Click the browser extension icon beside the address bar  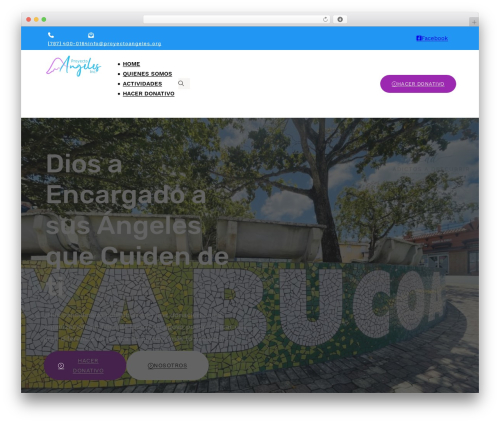[x=340, y=20]
